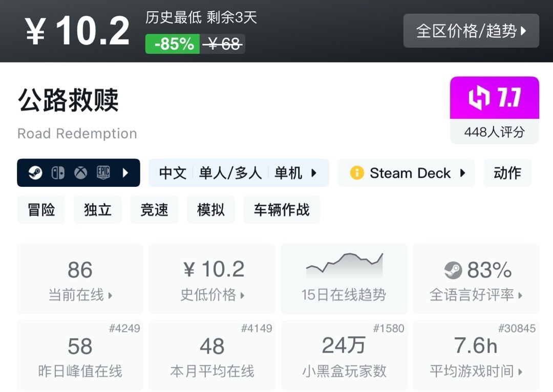The image size is (553, 392).
Task: Open the 15日在线趋势 trend chart
Action: [x=344, y=278]
